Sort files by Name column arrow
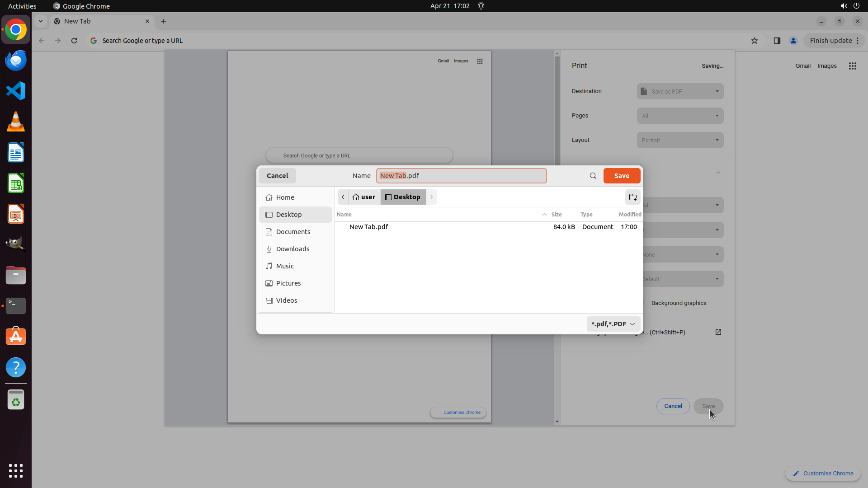 click(544, 215)
